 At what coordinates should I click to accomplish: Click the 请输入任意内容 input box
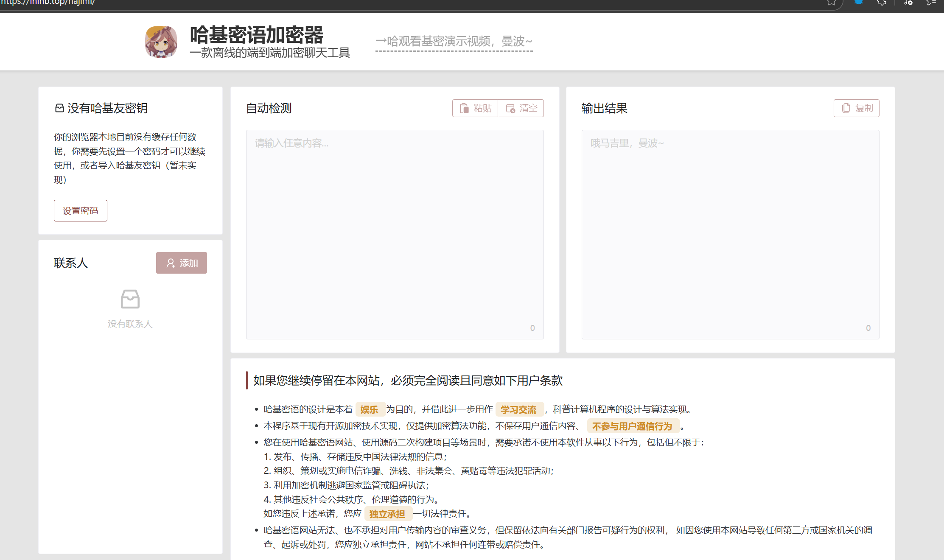(395, 234)
